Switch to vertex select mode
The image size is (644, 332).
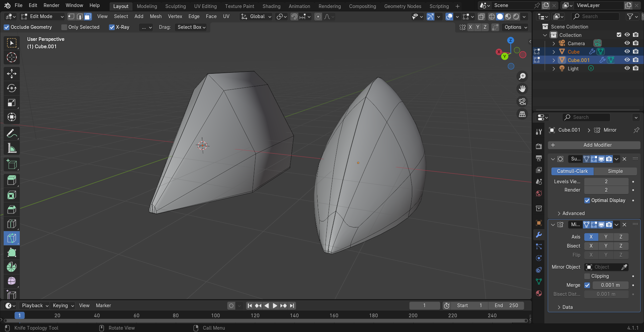(71, 16)
